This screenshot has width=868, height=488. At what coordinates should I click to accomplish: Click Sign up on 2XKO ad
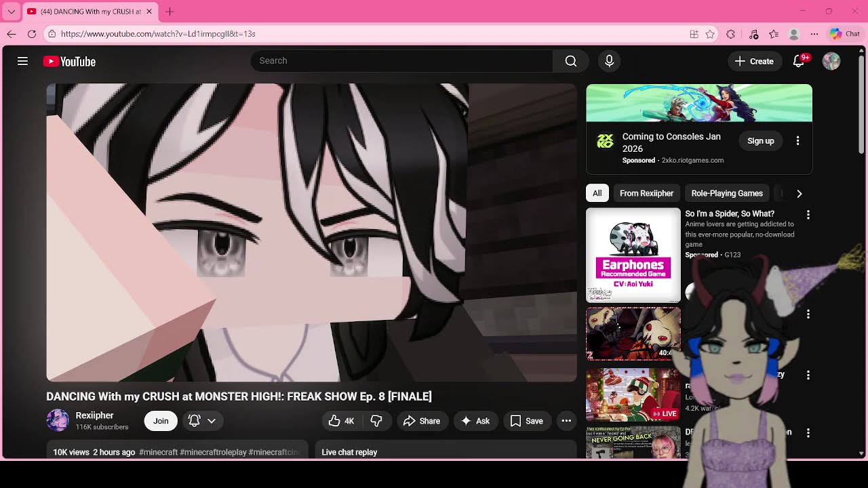tap(760, 141)
